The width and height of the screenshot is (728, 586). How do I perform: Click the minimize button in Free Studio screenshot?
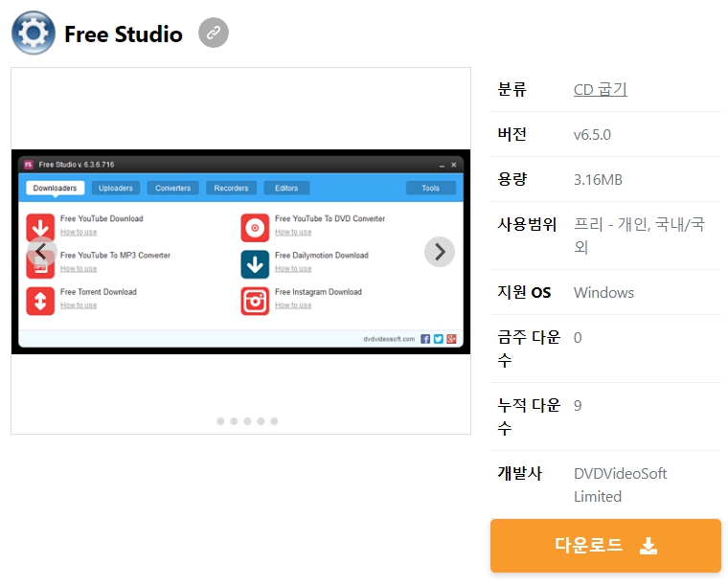coord(442,166)
